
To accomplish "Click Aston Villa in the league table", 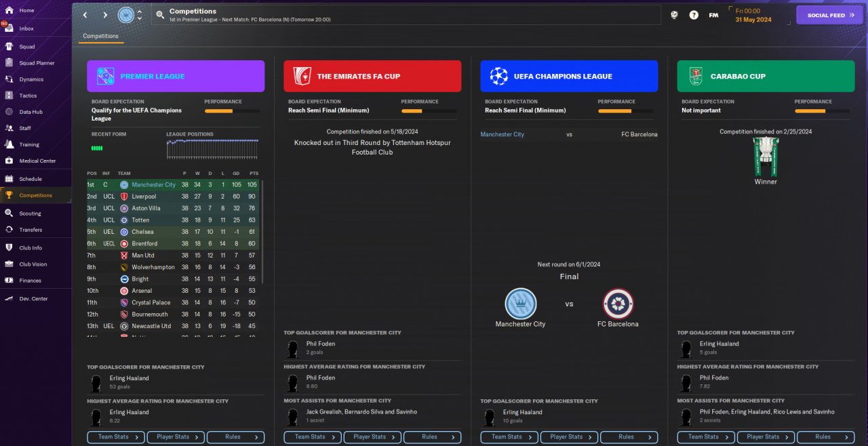I will (146, 208).
